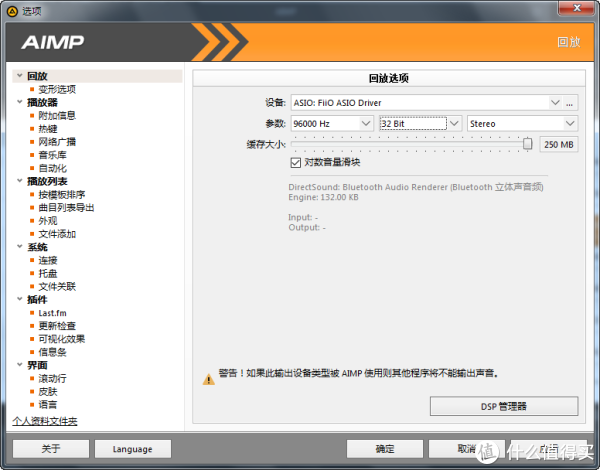
Task: Open the 32 Bit depth dropdown
Action: click(x=420, y=124)
